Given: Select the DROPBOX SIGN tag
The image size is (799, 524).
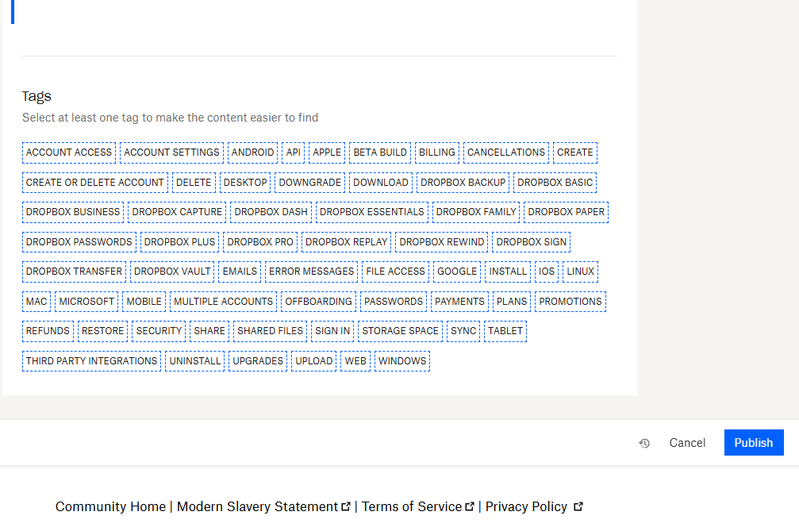Looking at the screenshot, I should [x=531, y=242].
